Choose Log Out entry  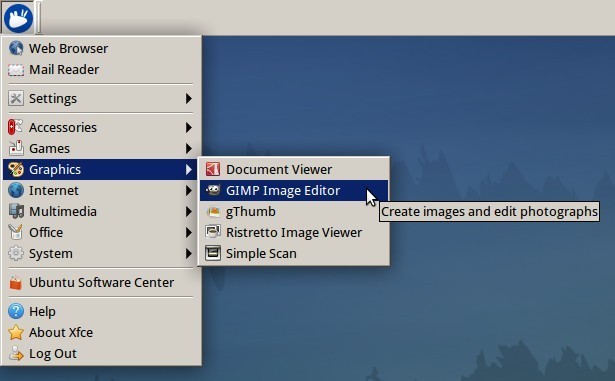[x=101, y=353]
